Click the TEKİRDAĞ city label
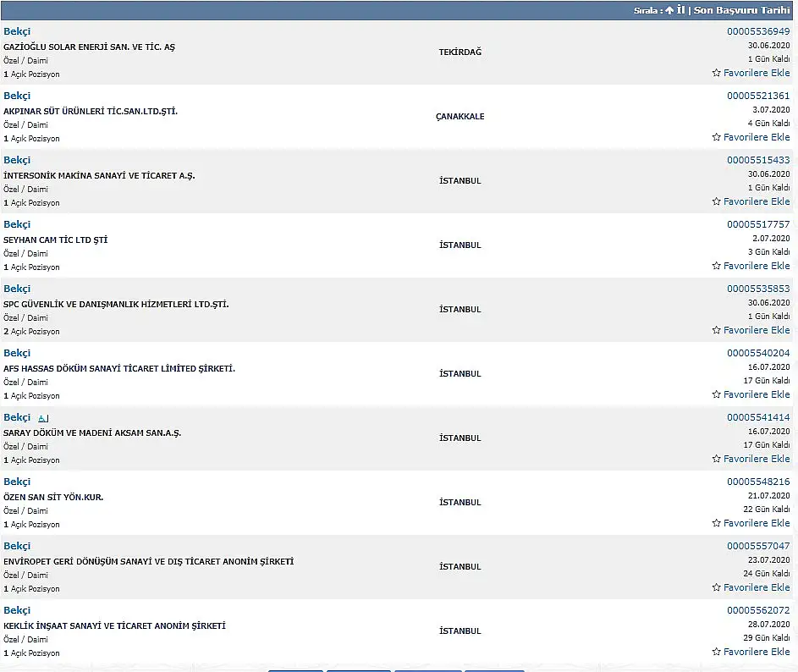 click(460, 52)
